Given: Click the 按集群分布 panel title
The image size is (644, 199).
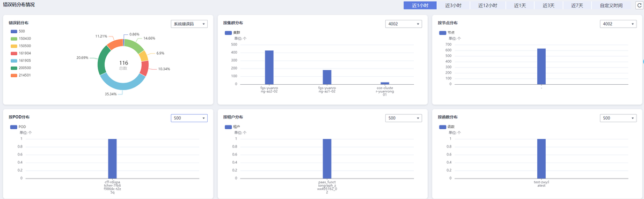Looking at the screenshot, I should tap(233, 23).
